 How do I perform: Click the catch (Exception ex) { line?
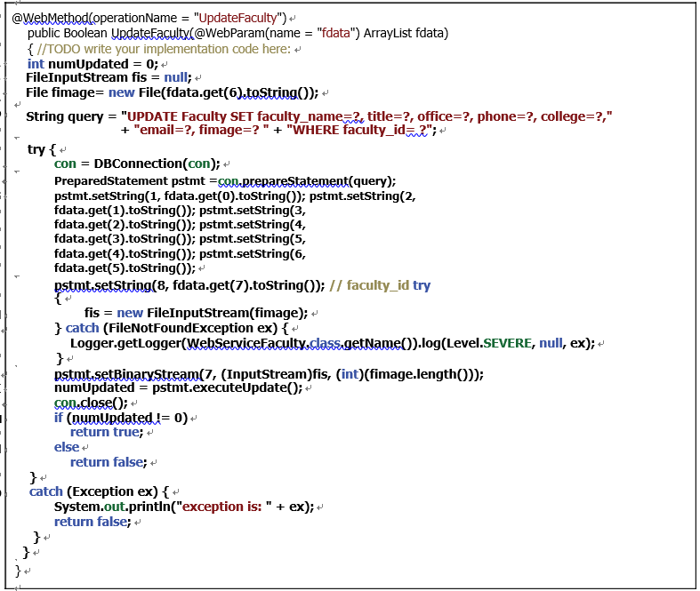(99, 492)
